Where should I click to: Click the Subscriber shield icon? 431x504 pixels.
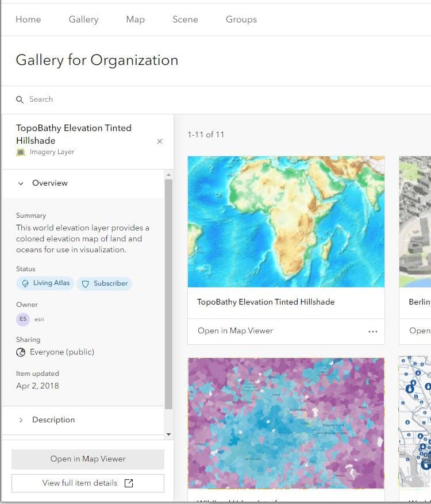click(x=86, y=284)
